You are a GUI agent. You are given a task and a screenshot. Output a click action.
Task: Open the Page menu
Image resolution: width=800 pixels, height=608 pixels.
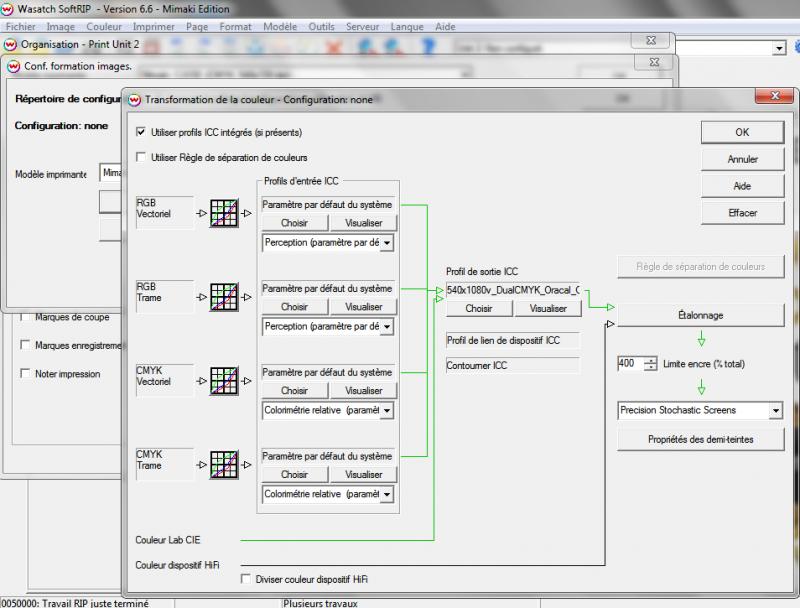(197, 27)
